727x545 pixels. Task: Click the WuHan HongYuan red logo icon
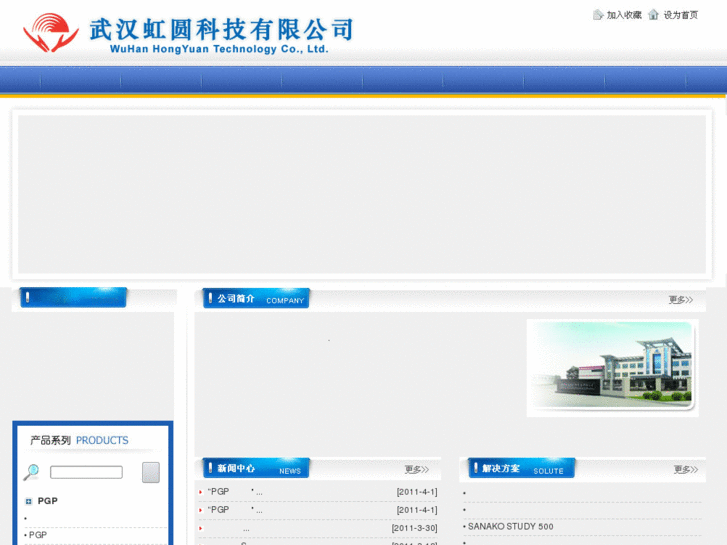[x=51, y=32]
